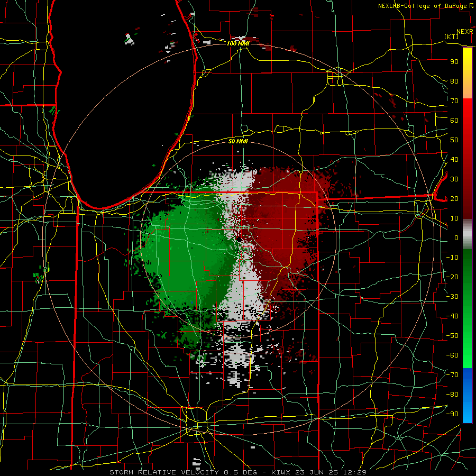Click the -70 value on the velocity scale
This screenshot has width=476, height=476.
pos(452,375)
